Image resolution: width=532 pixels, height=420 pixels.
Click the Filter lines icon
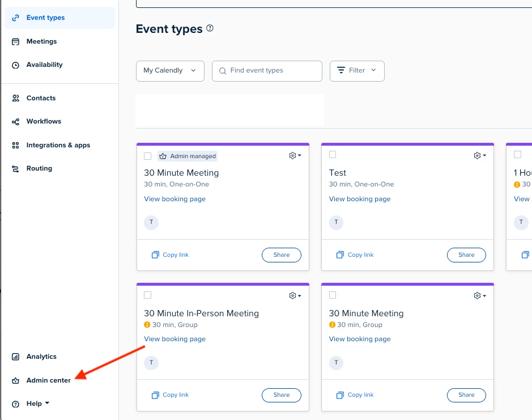341,70
